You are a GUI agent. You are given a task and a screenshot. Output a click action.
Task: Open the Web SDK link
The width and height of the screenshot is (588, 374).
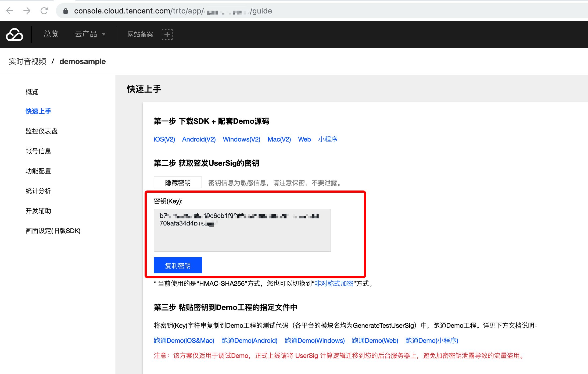(x=304, y=139)
